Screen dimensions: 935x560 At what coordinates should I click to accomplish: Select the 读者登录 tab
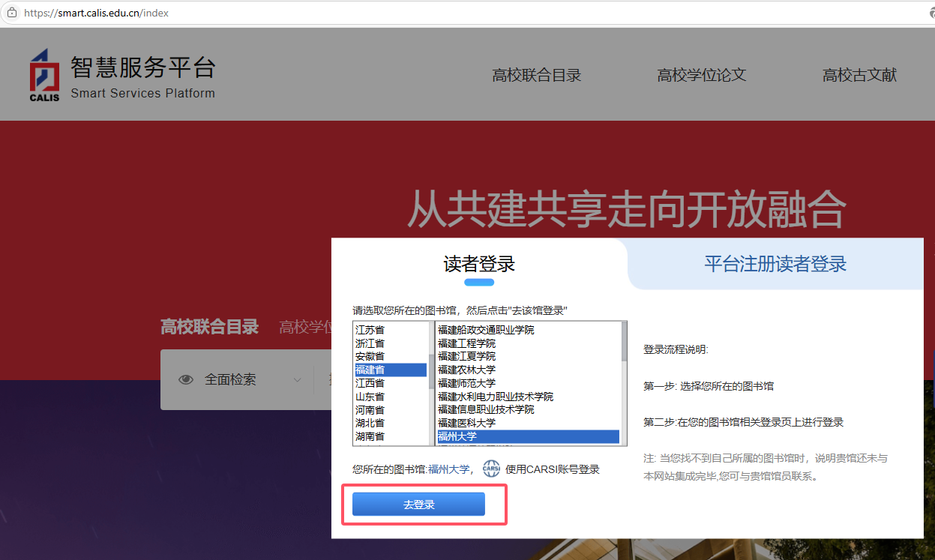click(479, 264)
